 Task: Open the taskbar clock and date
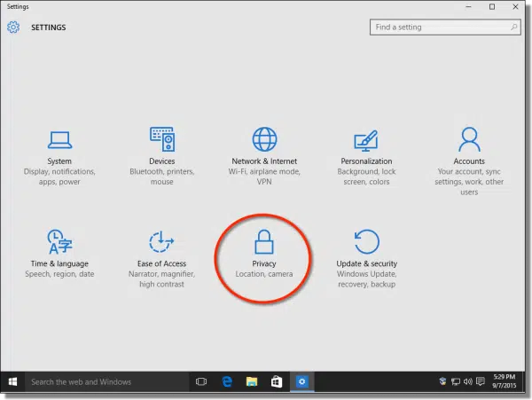point(505,381)
